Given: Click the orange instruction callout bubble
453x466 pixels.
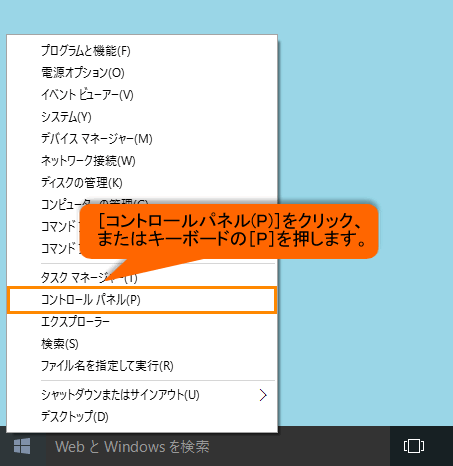Looking at the screenshot, I should (x=229, y=231).
